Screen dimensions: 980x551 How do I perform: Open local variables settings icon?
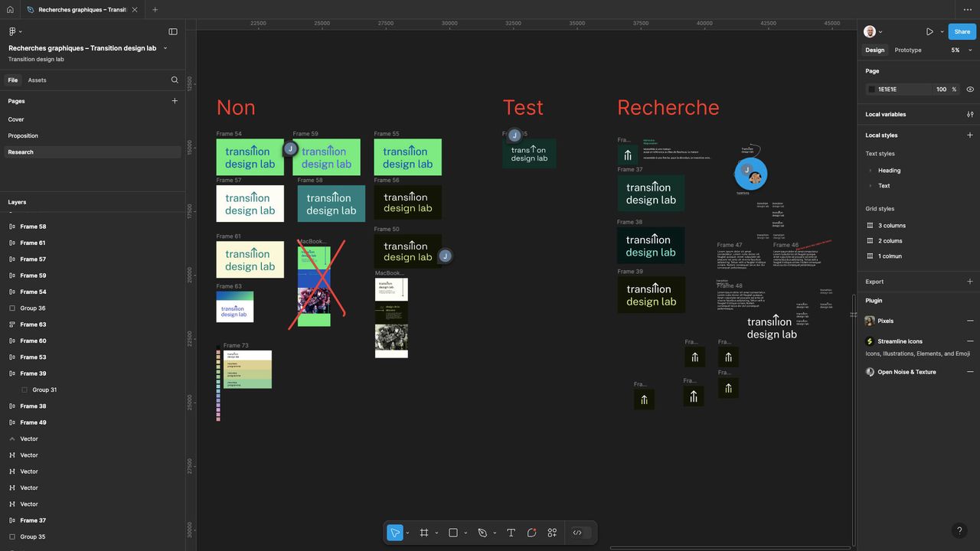coord(970,115)
